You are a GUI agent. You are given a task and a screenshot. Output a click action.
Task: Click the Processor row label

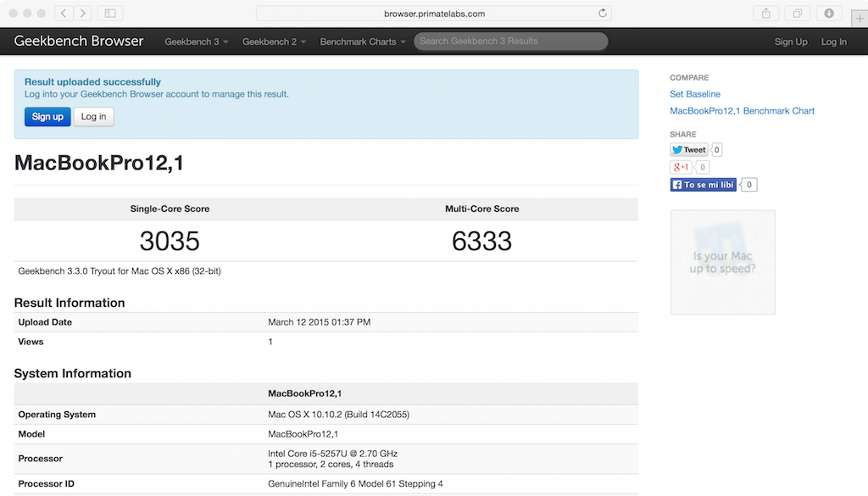40,459
